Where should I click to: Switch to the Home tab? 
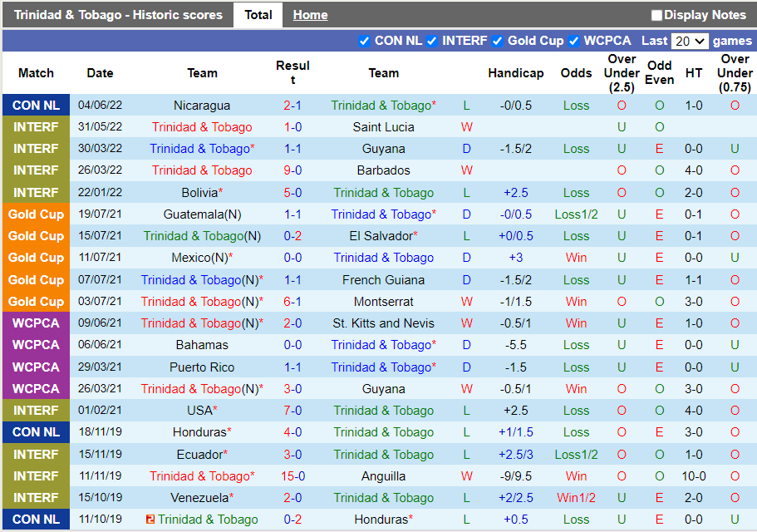pos(311,15)
